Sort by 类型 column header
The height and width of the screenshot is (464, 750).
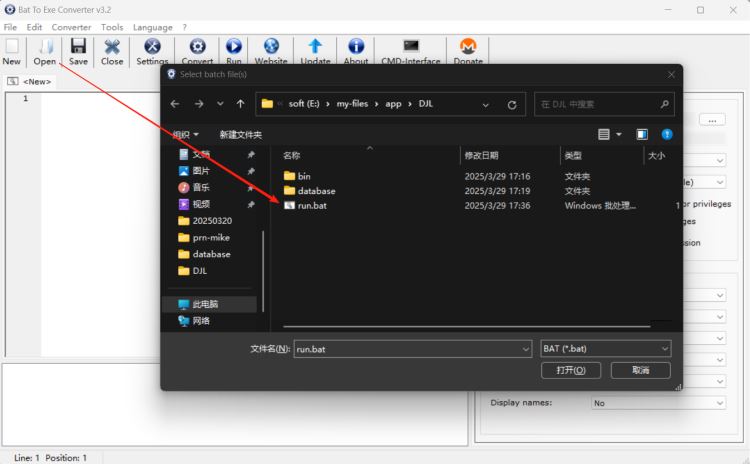(x=573, y=155)
